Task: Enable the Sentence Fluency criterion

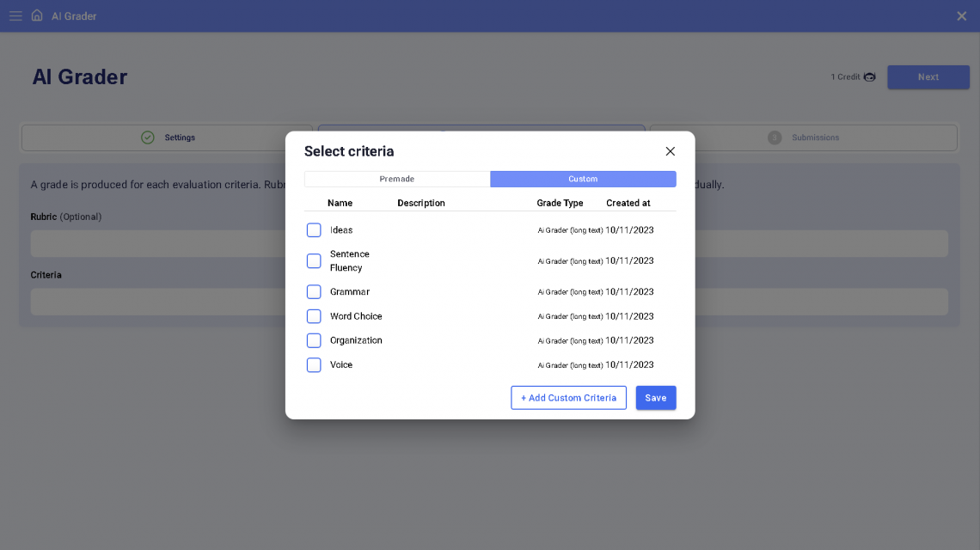Action: click(313, 260)
